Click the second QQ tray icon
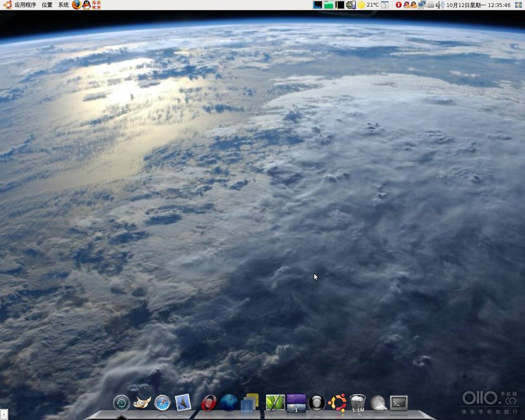Viewport: 525px width, 420px height. (x=413, y=5)
